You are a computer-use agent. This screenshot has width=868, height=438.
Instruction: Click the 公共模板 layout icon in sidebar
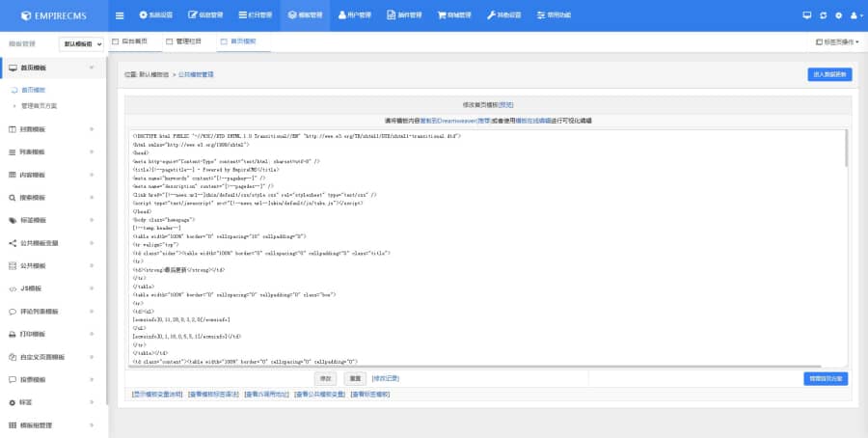(x=13, y=265)
